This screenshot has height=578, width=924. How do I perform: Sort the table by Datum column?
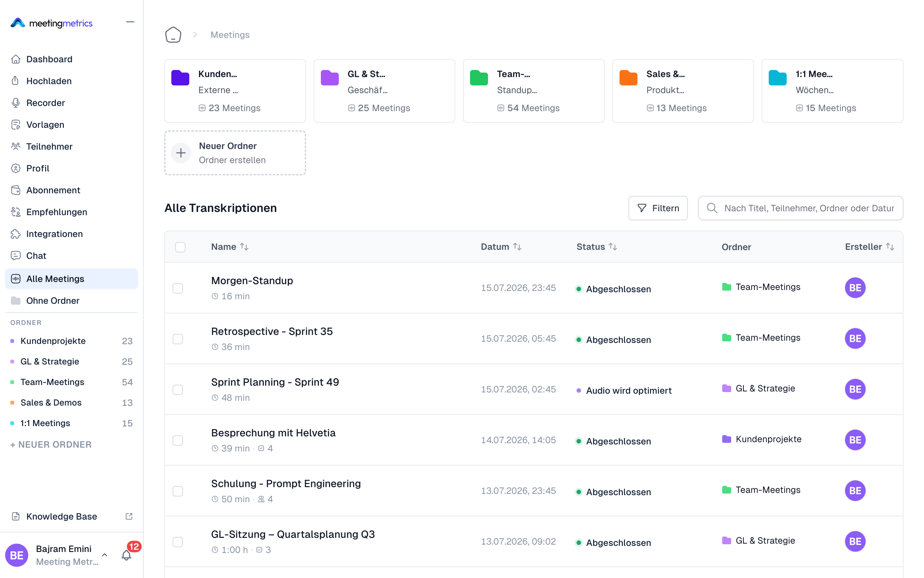coord(501,247)
